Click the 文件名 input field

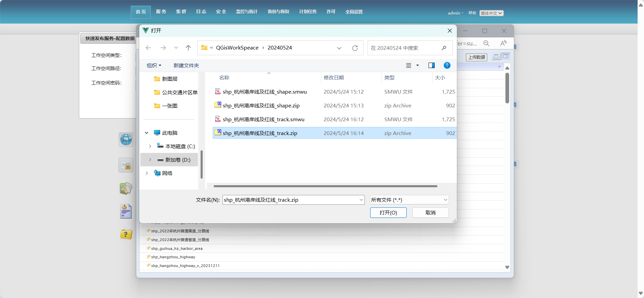pyautogui.click(x=290, y=200)
